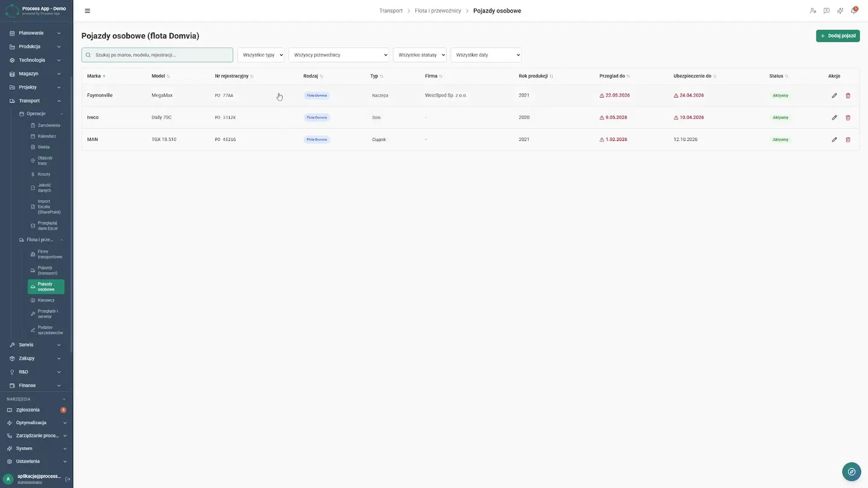This screenshot has height=488, width=868.
Task: Open the Wszystkie typy dropdown
Action: click(261, 55)
